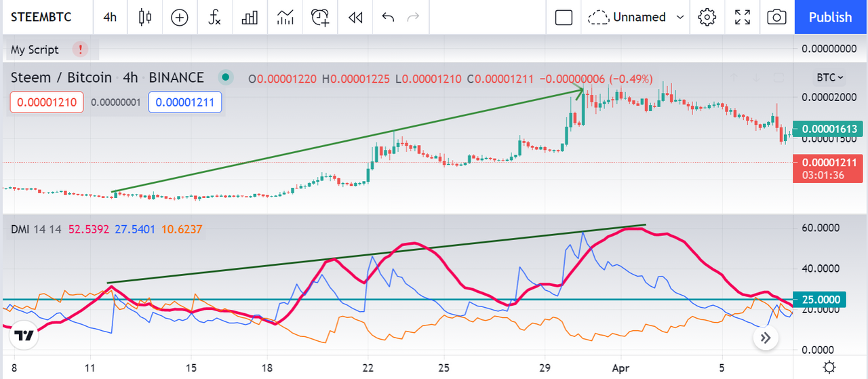
Task: Click the green 0.00001613 price label
Action: 829,129
